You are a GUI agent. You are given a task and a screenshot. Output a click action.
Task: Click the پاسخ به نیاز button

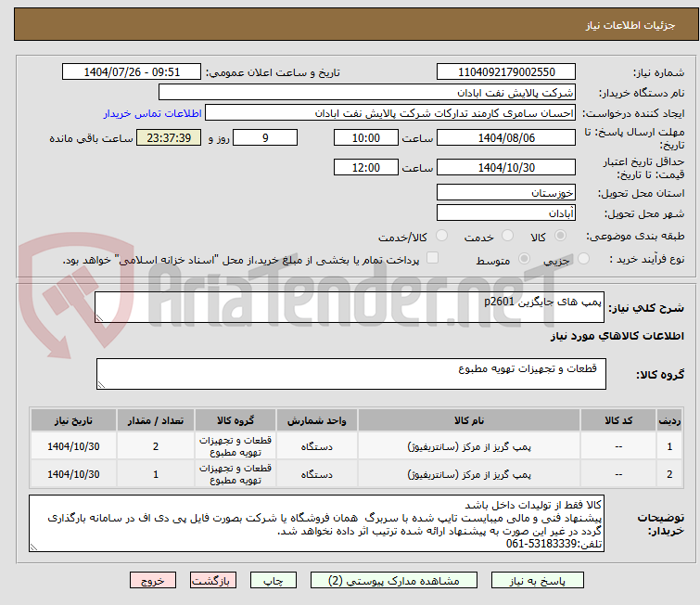pyautogui.click(x=538, y=581)
